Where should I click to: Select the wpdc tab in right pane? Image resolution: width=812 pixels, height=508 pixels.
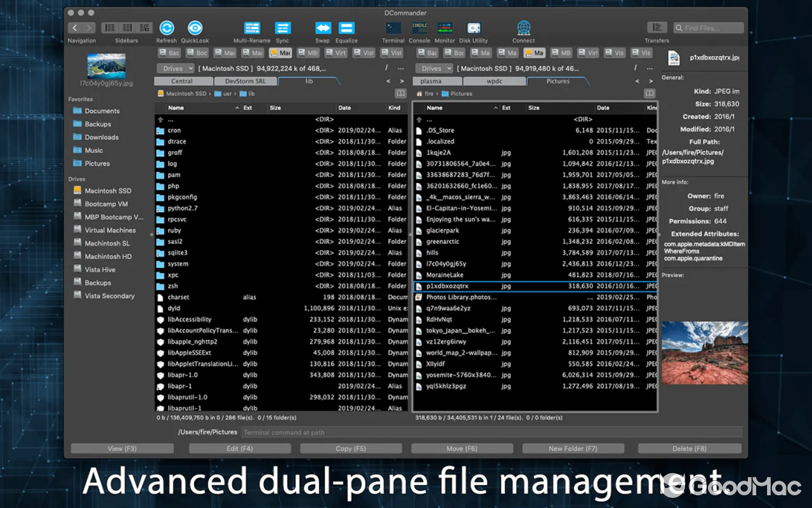495,81
